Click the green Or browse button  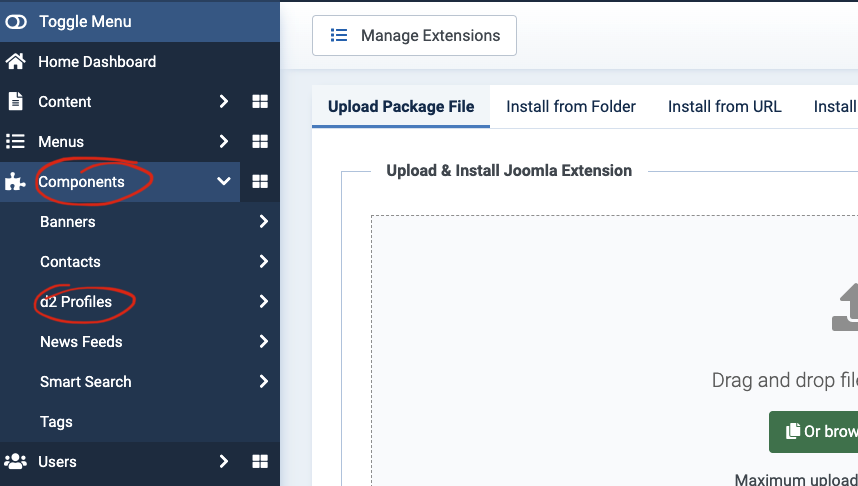coord(814,432)
